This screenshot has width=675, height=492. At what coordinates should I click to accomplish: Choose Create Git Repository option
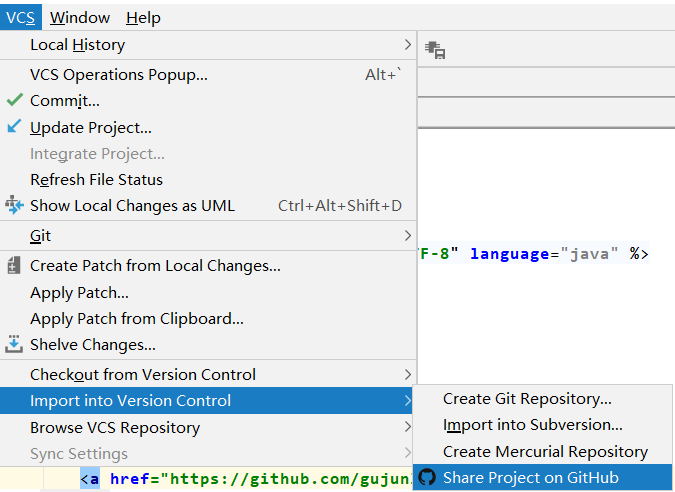coord(527,398)
